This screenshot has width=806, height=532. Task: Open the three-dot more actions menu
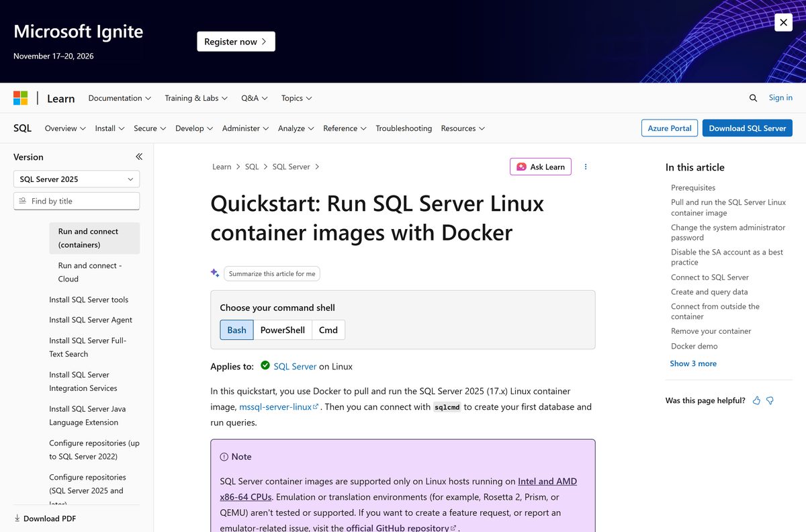[586, 167]
